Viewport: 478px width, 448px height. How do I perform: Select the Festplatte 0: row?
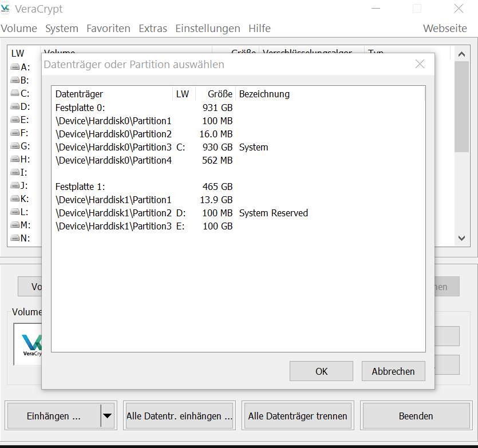[238, 108]
